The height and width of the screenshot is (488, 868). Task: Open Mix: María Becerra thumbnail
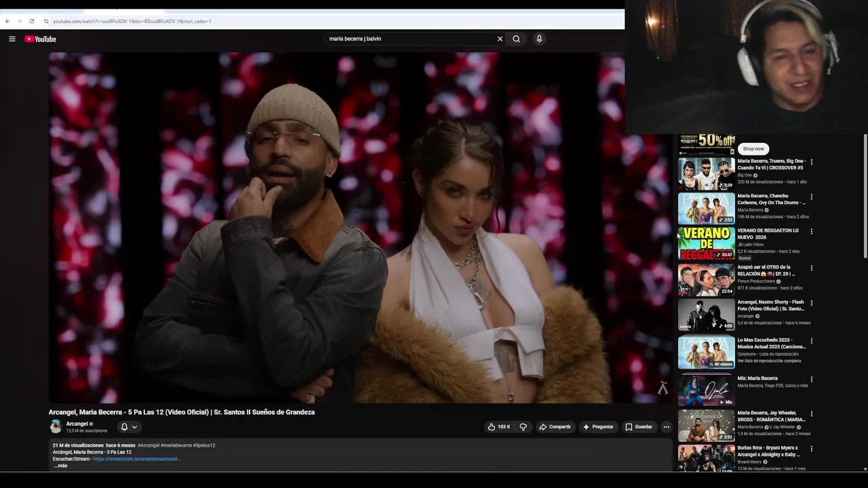(x=707, y=390)
